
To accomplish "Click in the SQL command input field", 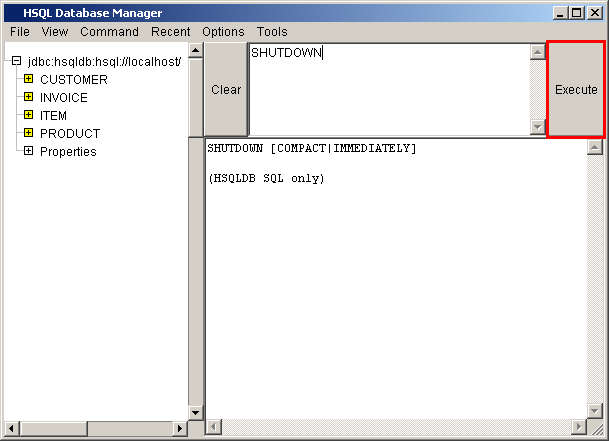I will coord(388,88).
